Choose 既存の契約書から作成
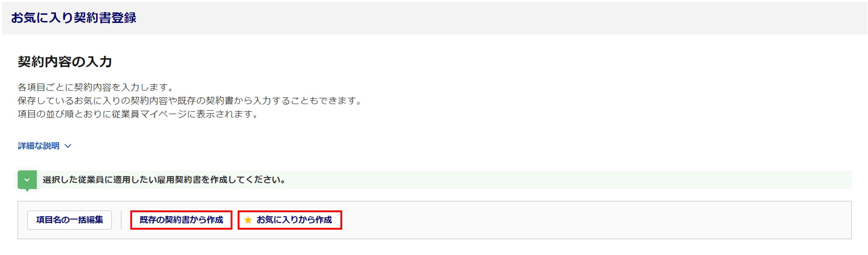 pyautogui.click(x=181, y=220)
